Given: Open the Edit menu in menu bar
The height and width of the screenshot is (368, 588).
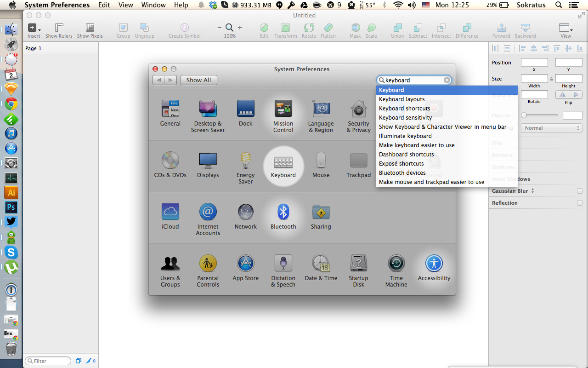Looking at the screenshot, I should point(104,5).
